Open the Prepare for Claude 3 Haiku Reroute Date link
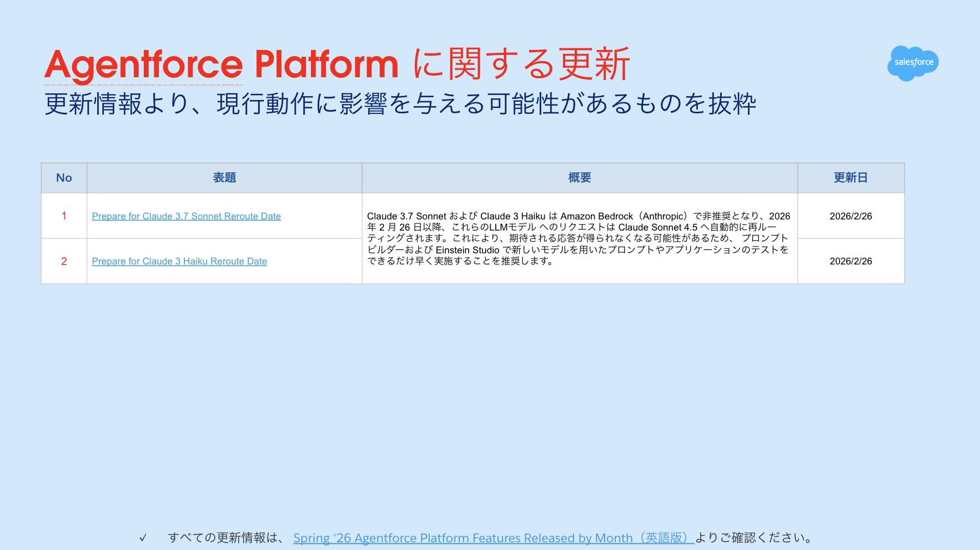The image size is (980, 550). point(179,261)
